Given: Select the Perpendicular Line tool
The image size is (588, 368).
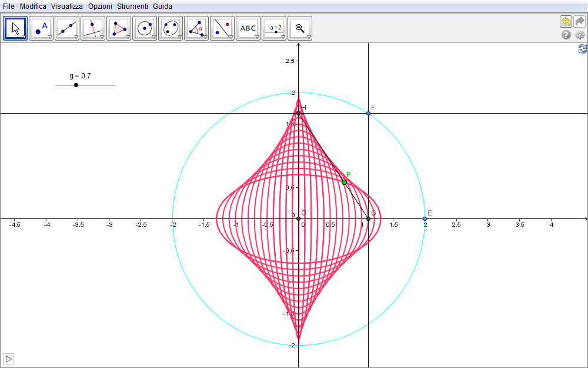Looking at the screenshot, I should coord(93,28).
